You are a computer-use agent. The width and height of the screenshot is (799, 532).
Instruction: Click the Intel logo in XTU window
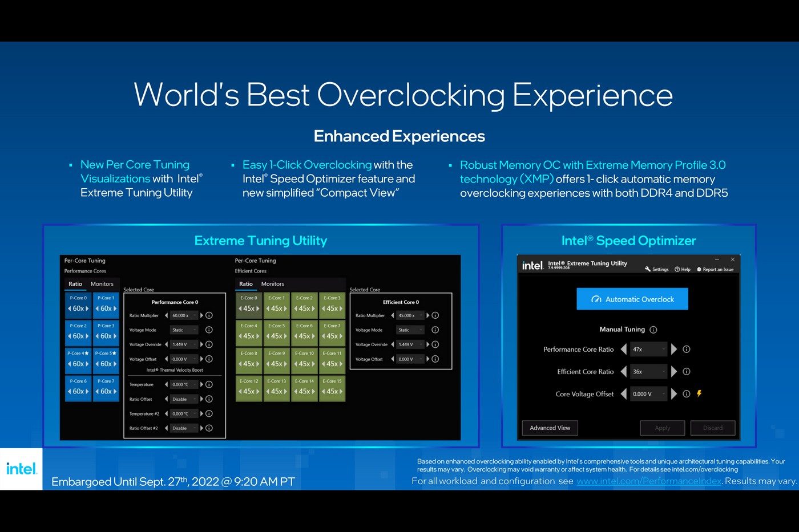click(532, 265)
